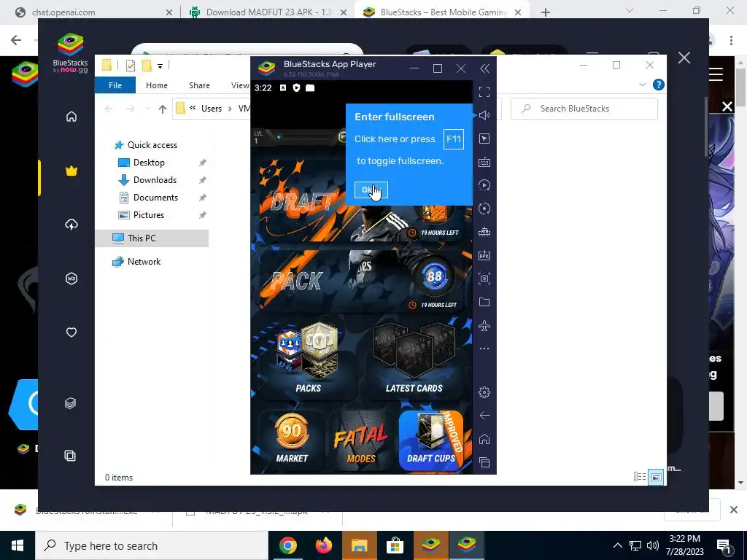
Task: Expand the File Explorer ribbon chevron
Action: coord(642,85)
